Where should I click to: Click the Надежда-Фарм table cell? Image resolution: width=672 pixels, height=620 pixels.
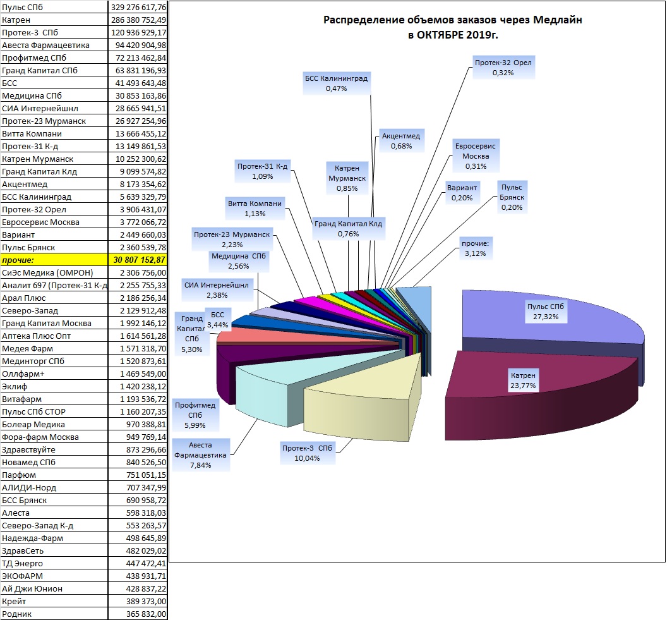(x=54, y=538)
